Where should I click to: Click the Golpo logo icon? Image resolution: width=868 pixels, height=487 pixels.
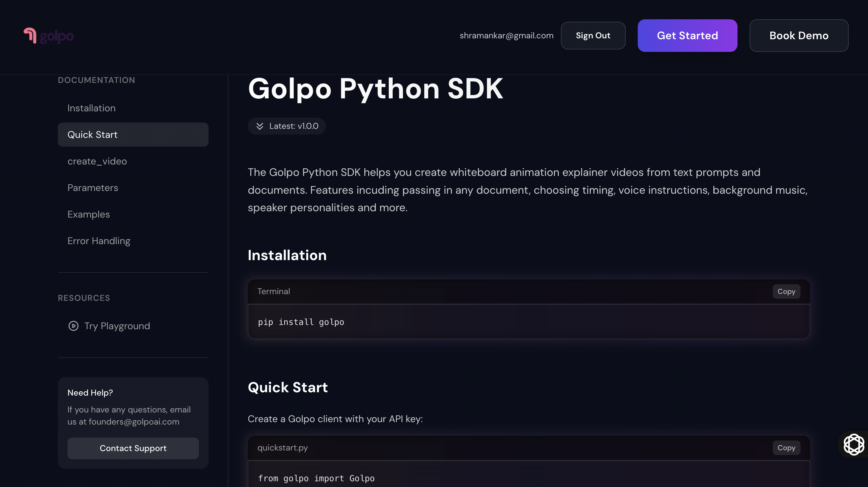pyautogui.click(x=30, y=35)
